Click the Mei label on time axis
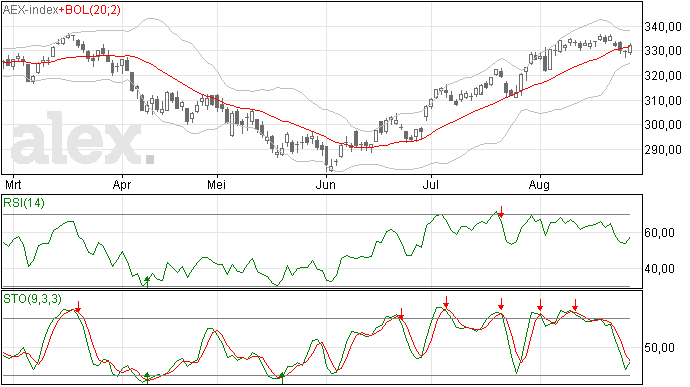 [x=217, y=184]
